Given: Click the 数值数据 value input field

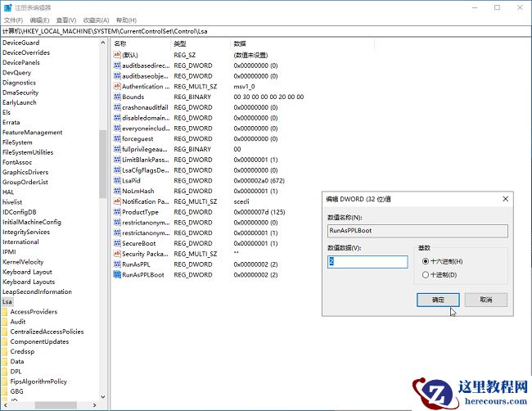Looking at the screenshot, I should pos(367,262).
